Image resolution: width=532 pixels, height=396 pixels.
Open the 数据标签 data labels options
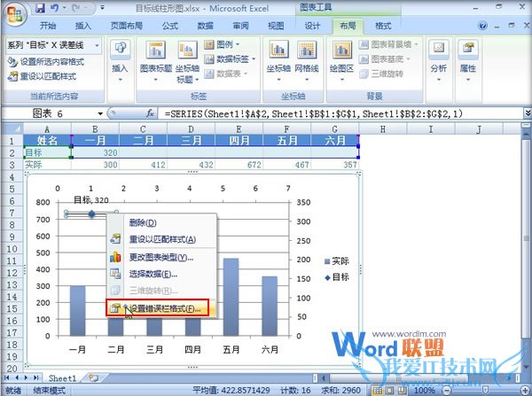(230, 59)
